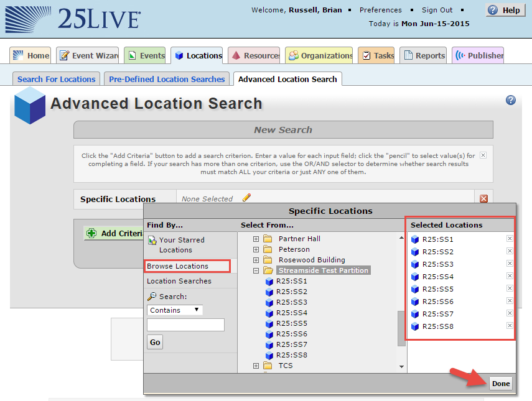Expand the TCS folder

(x=256, y=366)
